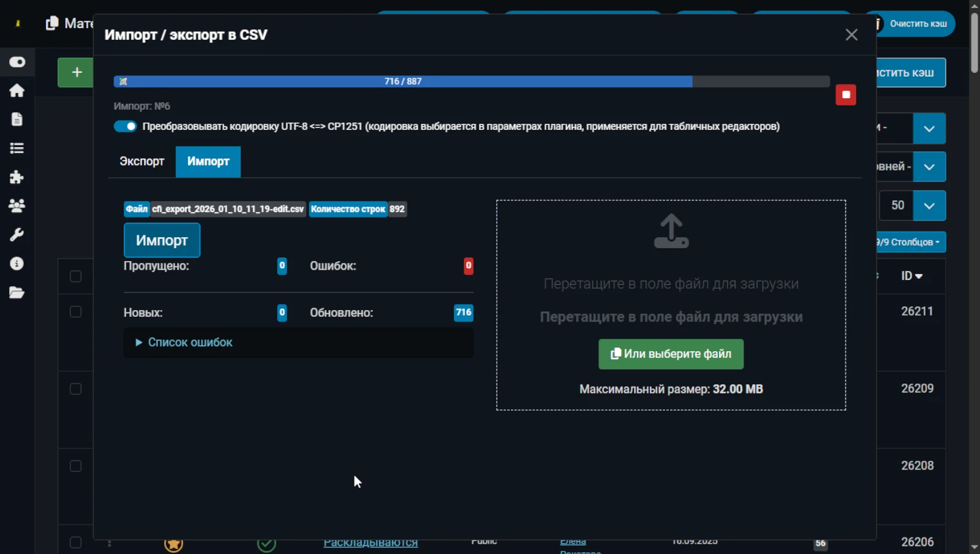Switch to the Экспорт tab
Screen dimensions: 980x554
(x=141, y=162)
